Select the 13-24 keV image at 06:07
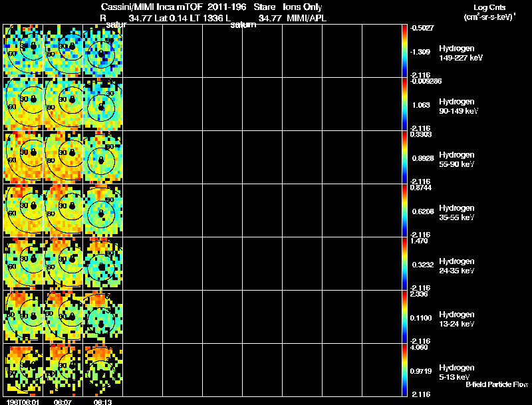Viewport: 532px width, 405px height. [x=63, y=317]
